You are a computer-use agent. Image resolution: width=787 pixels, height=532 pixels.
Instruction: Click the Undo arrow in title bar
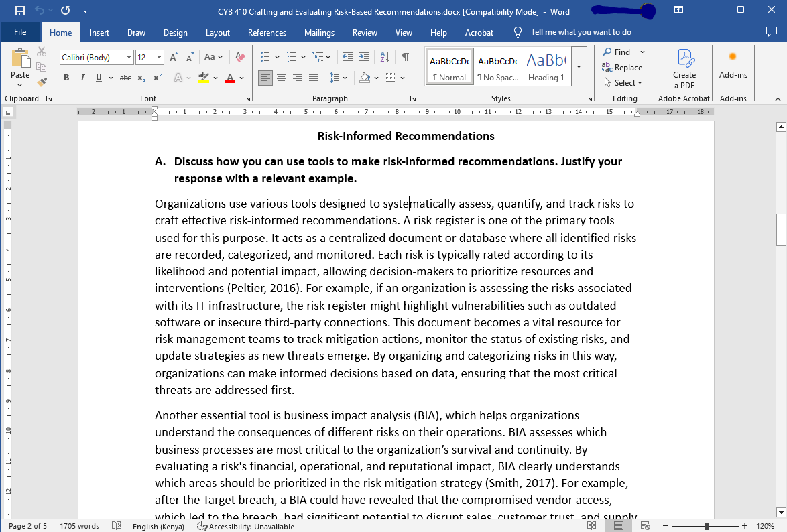point(40,11)
